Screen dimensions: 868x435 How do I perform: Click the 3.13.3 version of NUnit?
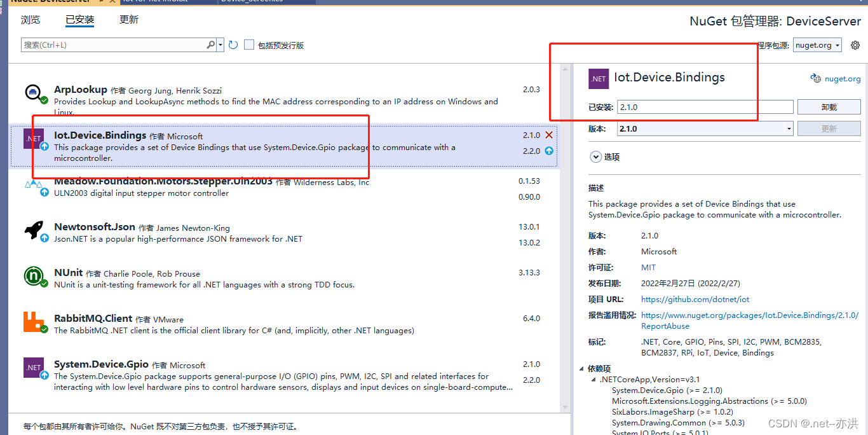coord(529,272)
